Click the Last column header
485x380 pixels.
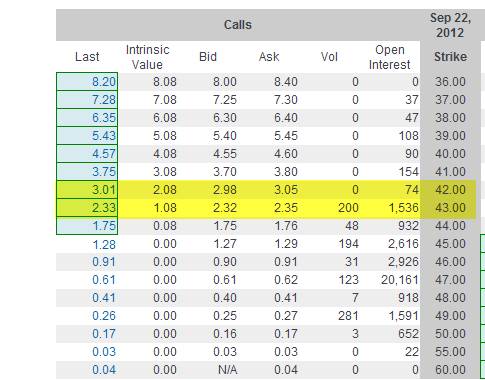coord(87,57)
